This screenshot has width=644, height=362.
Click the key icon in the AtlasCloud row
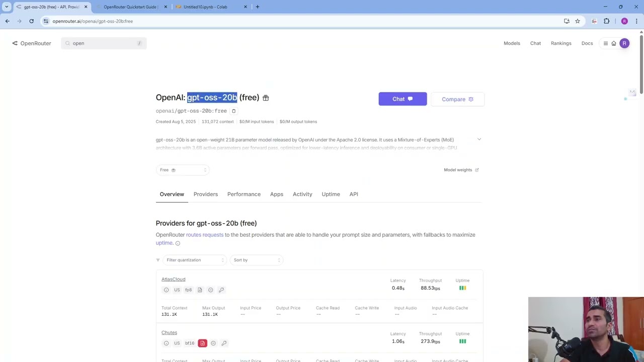click(x=221, y=290)
